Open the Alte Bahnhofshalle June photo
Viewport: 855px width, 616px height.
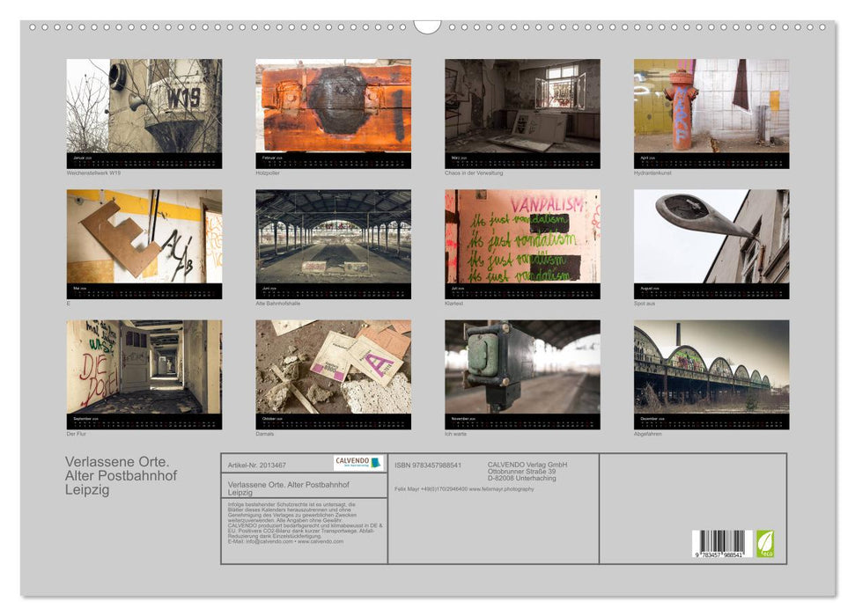click(333, 237)
